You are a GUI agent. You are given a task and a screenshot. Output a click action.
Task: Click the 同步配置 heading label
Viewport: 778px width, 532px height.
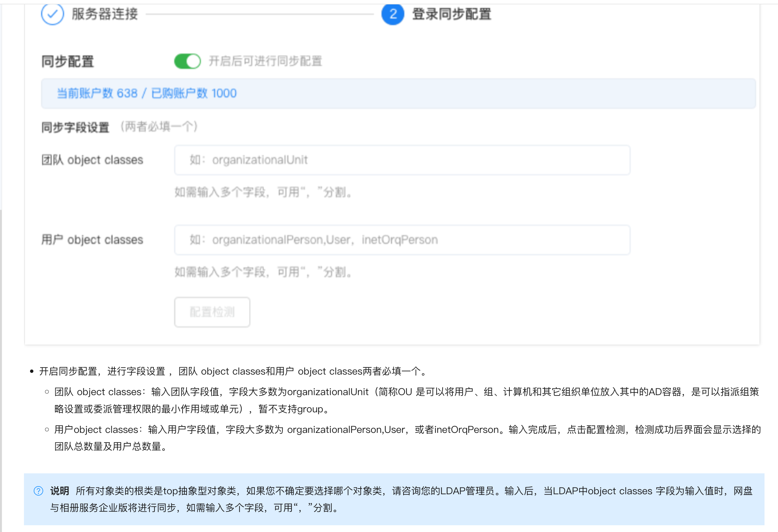(67, 62)
